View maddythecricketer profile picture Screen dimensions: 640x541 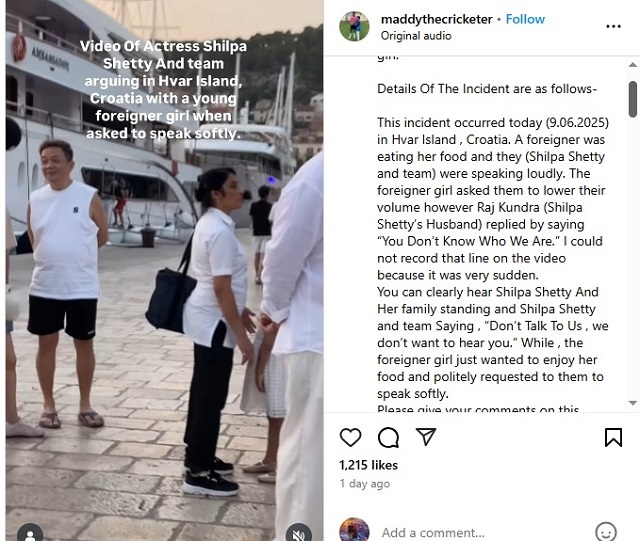coord(354,27)
